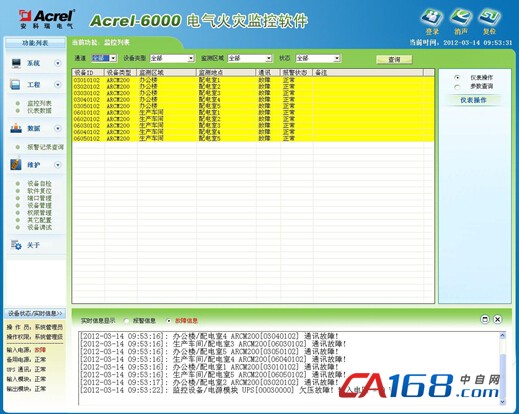Open 端口管理 maintenance item
This screenshot has width=519, height=414.
point(39,198)
